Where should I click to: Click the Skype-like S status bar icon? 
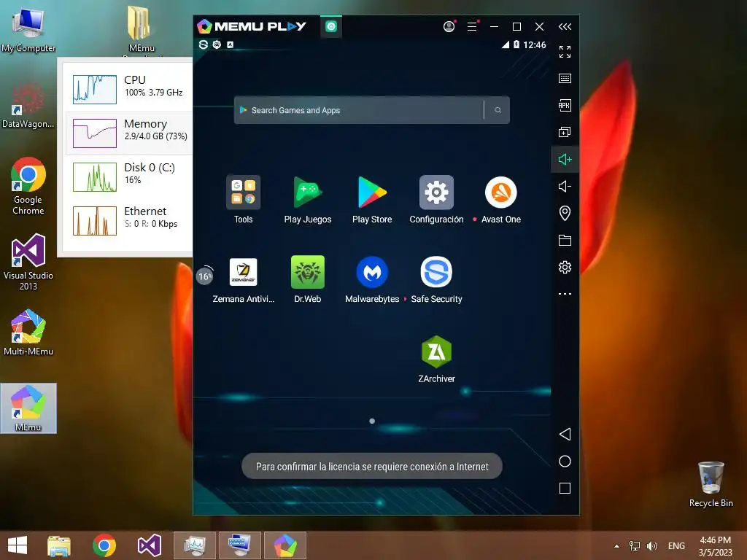click(x=204, y=44)
